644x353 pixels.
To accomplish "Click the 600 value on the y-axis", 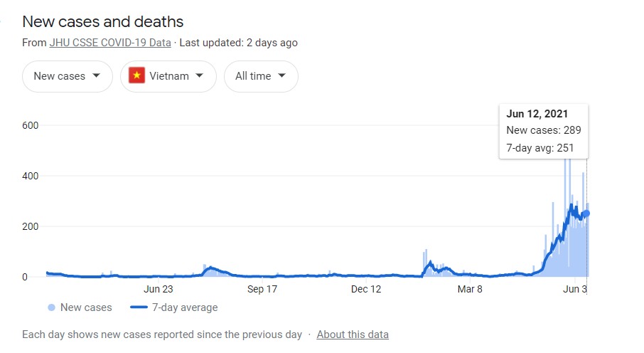I will click(30, 125).
